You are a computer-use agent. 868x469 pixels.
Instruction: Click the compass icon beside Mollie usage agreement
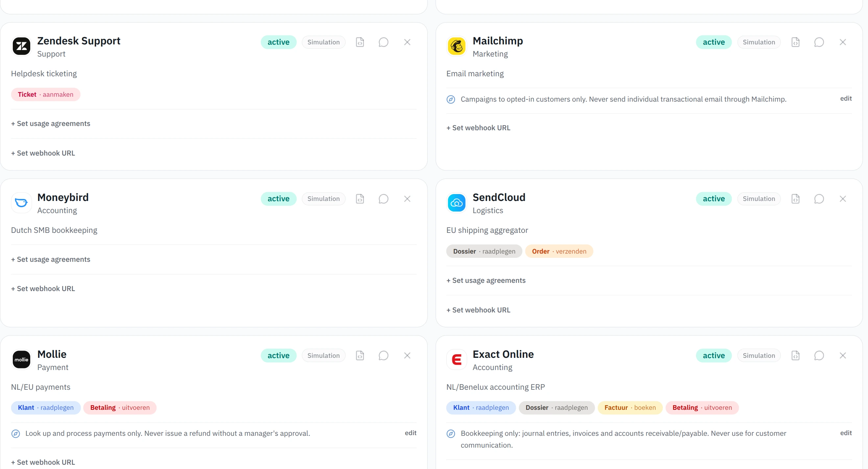coord(15,433)
